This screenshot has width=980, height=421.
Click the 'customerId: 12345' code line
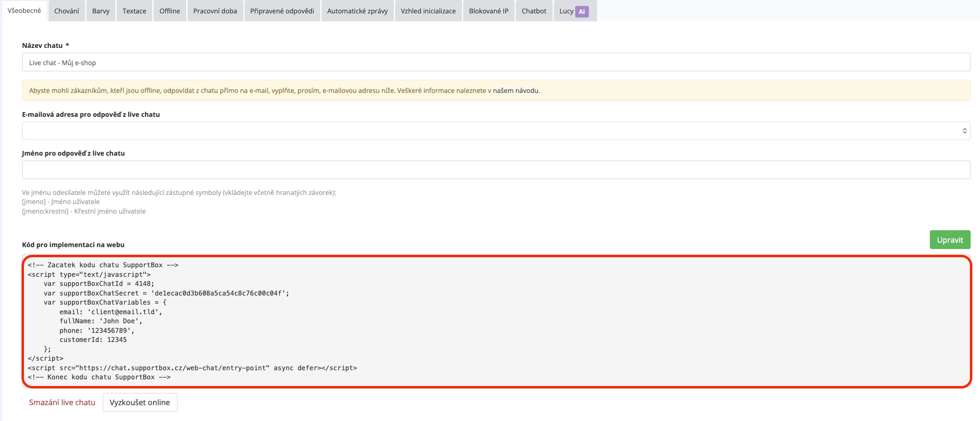click(x=93, y=340)
